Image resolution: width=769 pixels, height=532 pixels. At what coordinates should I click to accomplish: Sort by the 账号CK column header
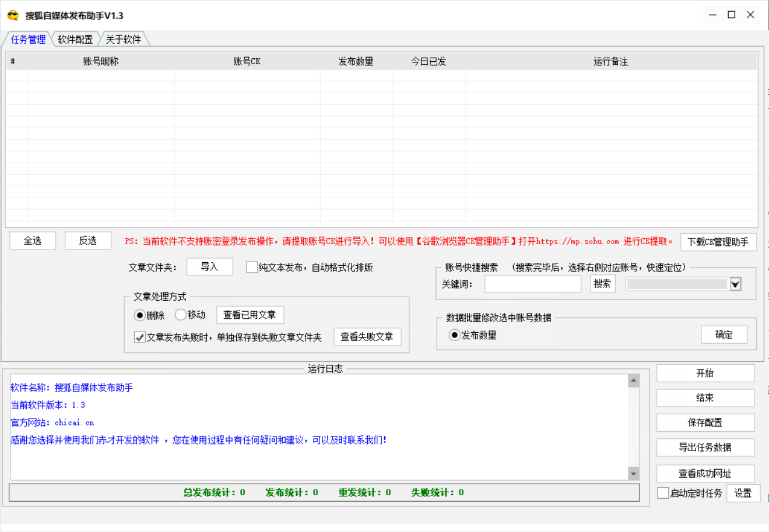tap(247, 61)
